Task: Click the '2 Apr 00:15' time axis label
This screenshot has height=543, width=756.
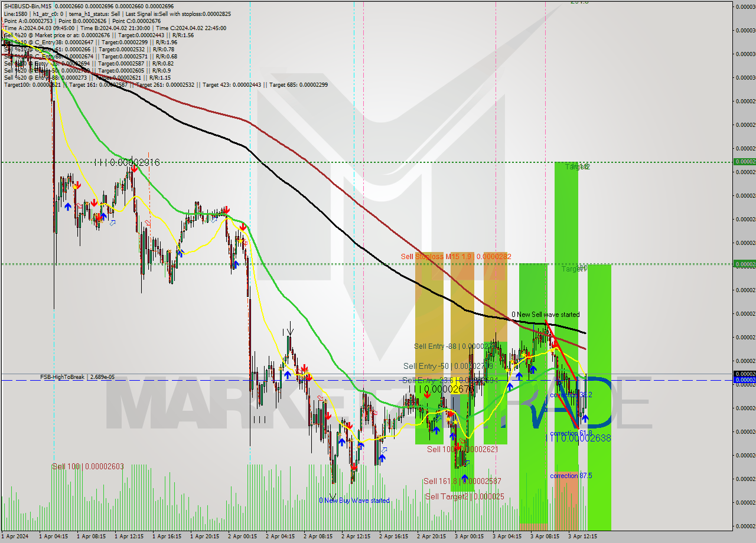Action: 242,537
